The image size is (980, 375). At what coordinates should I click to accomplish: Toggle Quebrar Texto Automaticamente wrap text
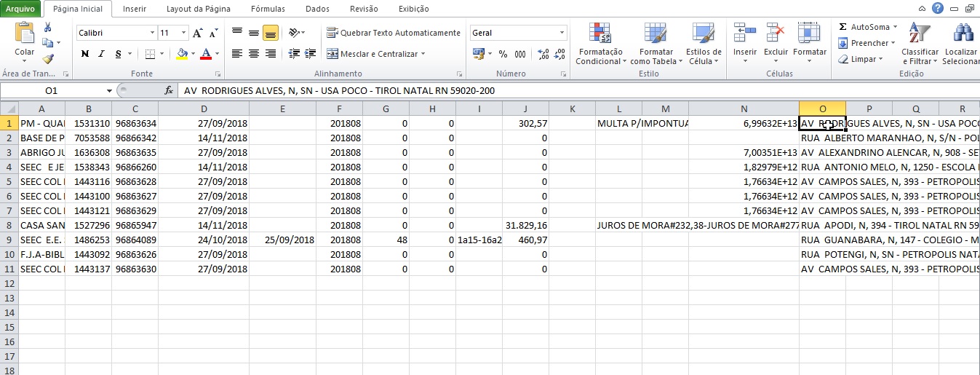point(394,33)
